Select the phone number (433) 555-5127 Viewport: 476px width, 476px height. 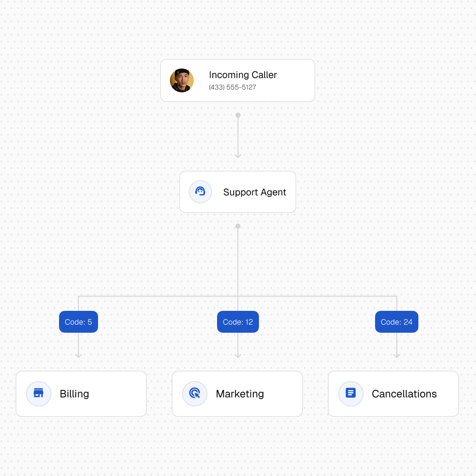coord(232,88)
